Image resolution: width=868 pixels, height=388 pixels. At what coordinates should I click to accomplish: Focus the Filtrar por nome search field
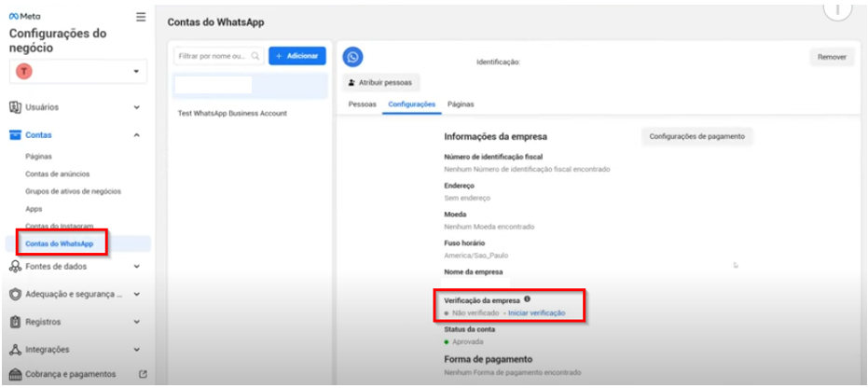(x=219, y=56)
